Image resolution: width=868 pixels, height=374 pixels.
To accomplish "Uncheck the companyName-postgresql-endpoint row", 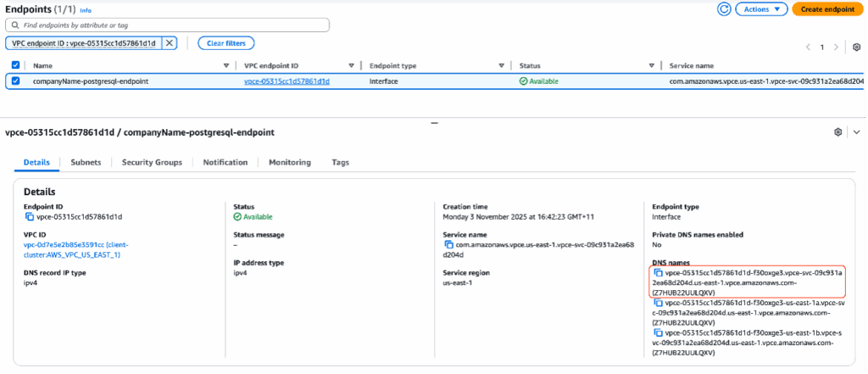I will tap(15, 81).
